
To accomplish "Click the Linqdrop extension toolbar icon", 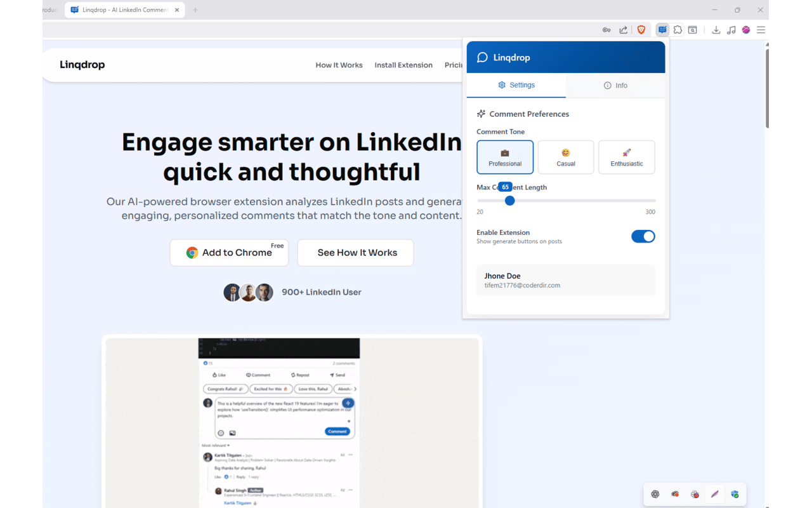I will click(x=662, y=30).
